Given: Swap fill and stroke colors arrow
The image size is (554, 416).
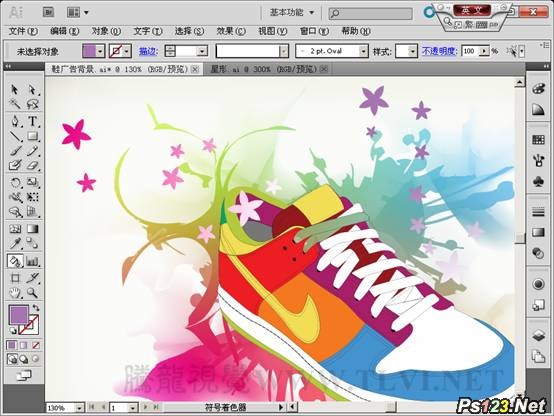Looking at the screenshot, I should (x=36, y=308).
